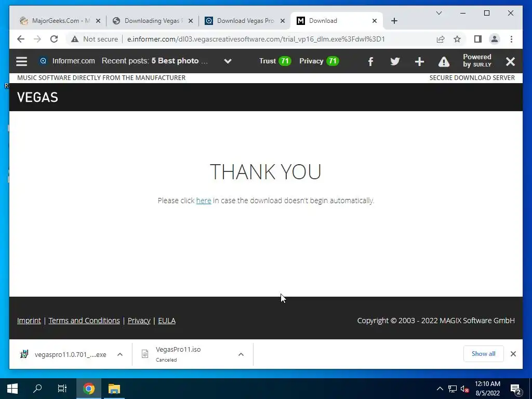532x399 pixels.
Task: Open the tab search dropdown
Action: [439, 13]
